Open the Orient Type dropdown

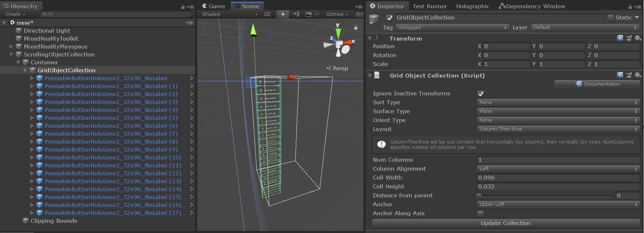(558, 120)
